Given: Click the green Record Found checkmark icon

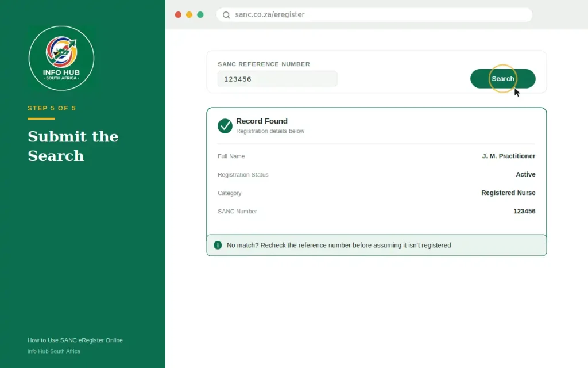Looking at the screenshot, I should 225,126.
